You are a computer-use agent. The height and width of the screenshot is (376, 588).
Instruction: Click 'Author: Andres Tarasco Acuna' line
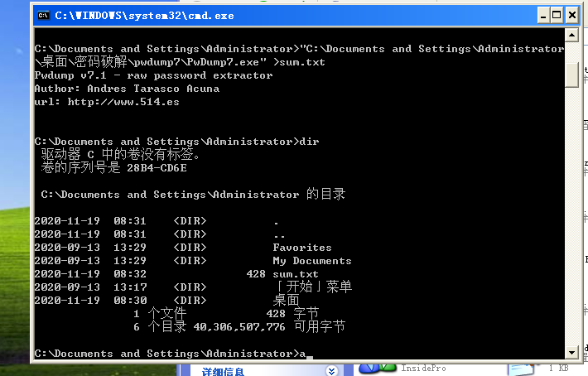coord(127,89)
